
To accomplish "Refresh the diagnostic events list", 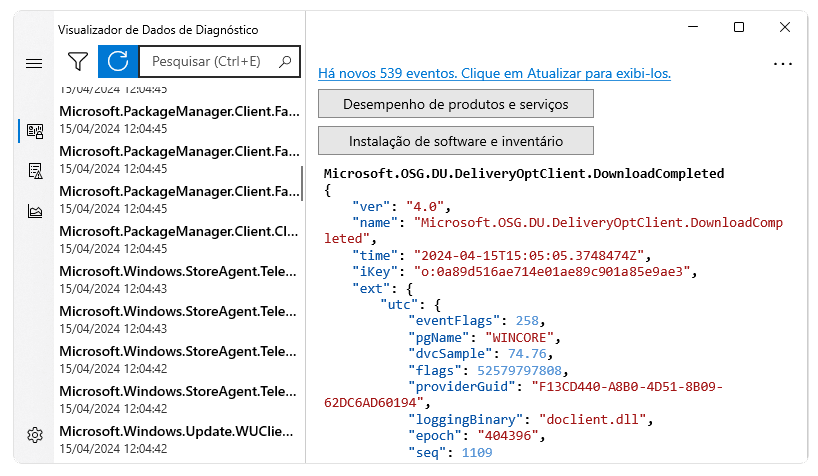I will [118, 62].
